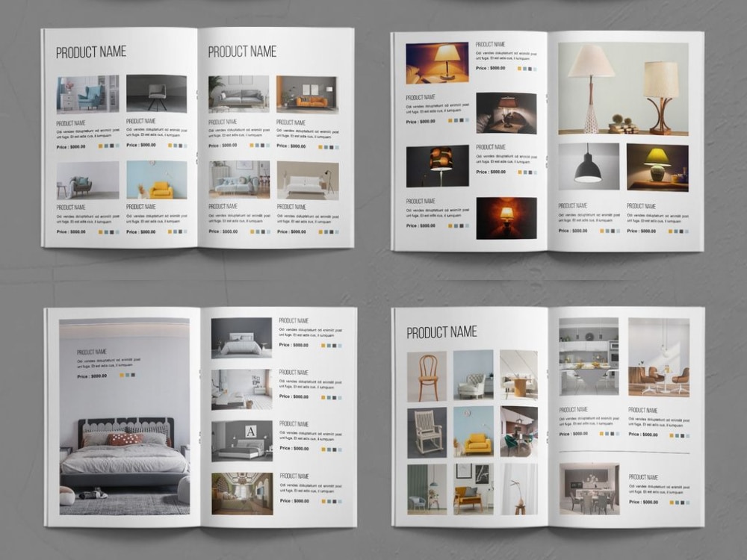Click the blue armchair with white dresser photo

pyautogui.click(x=87, y=94)
